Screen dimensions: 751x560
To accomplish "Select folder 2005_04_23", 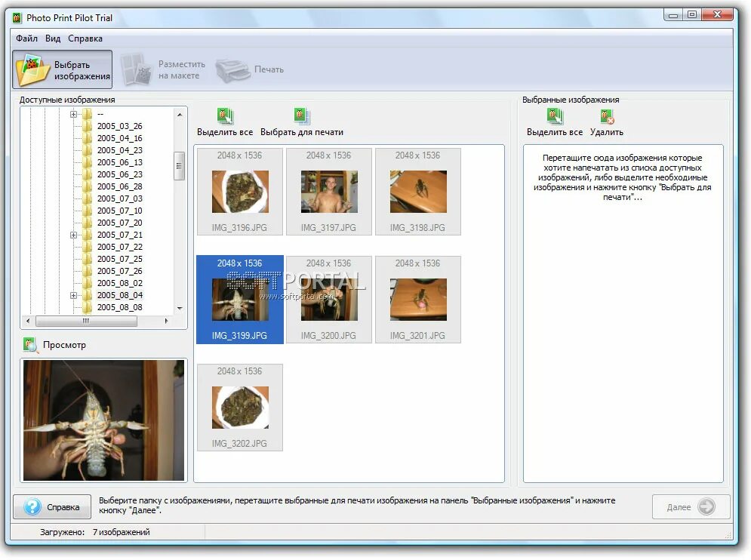I will [120, 150].
